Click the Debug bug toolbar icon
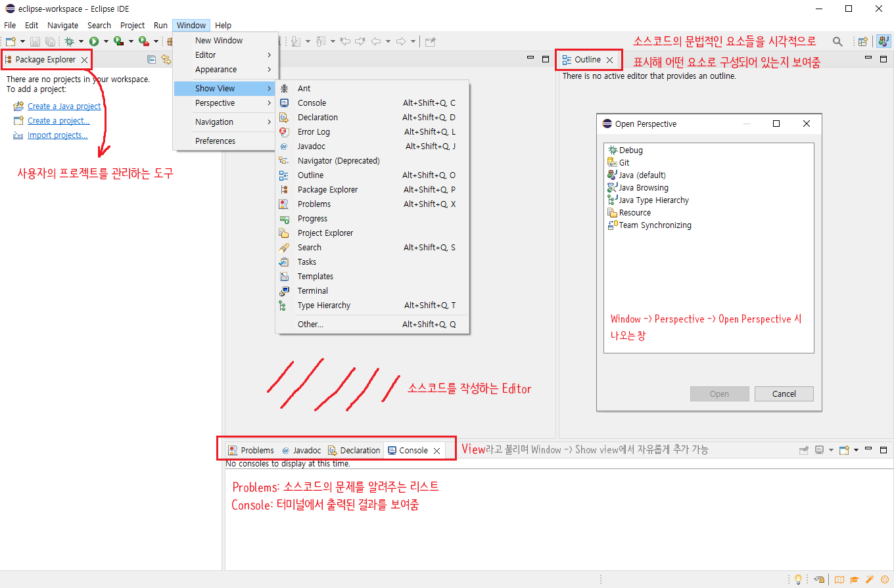Viewport: 894px width, 588px height. (x=69, y=41)
